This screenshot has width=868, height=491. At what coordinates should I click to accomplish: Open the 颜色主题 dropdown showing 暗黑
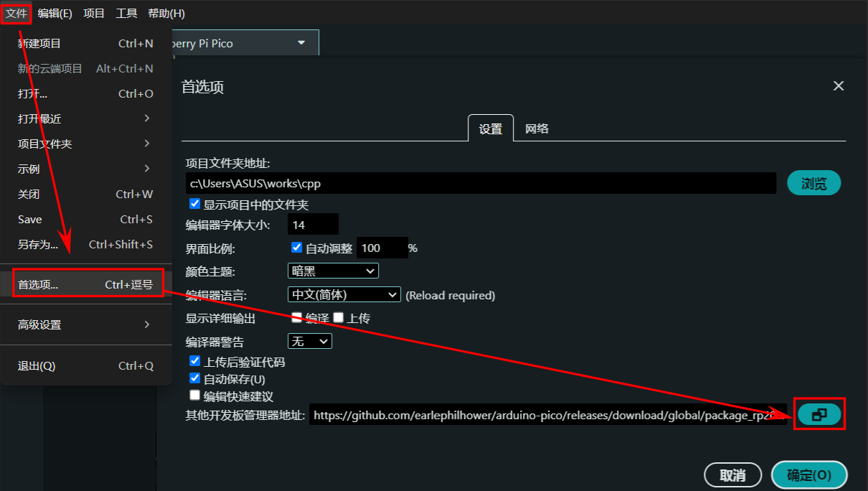333,271
